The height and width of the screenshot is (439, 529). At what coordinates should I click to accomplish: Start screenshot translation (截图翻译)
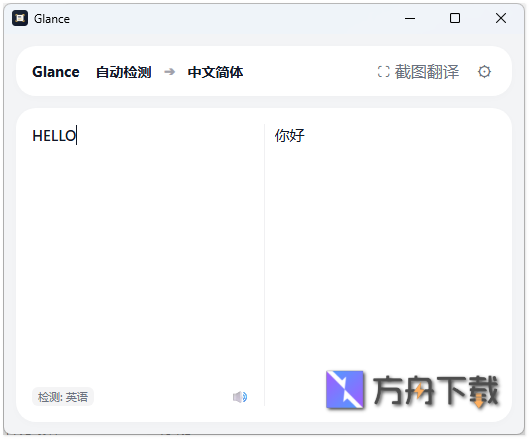pyautogui.click(x=418, y=72)
